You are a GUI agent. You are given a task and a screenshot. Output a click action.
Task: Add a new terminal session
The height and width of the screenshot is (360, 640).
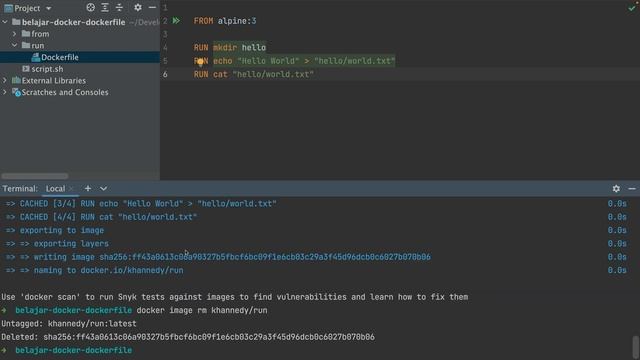coord(88,188)
